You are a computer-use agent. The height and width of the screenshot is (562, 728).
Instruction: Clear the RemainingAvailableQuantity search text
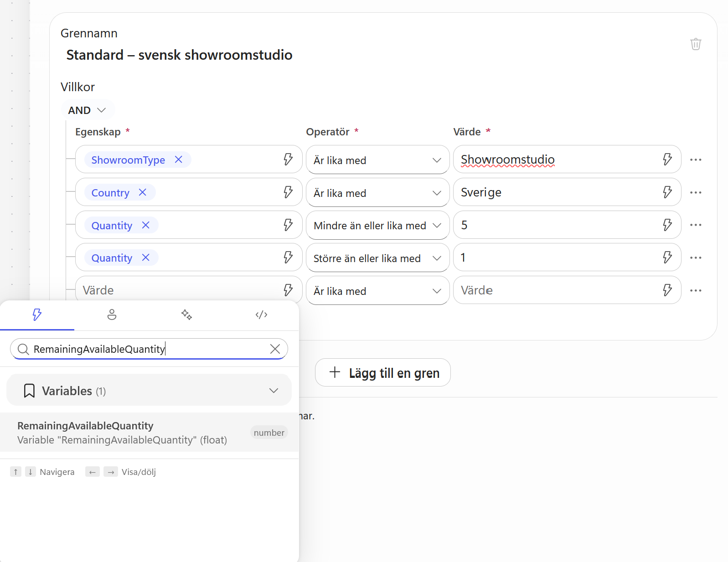tap(275, 349)
